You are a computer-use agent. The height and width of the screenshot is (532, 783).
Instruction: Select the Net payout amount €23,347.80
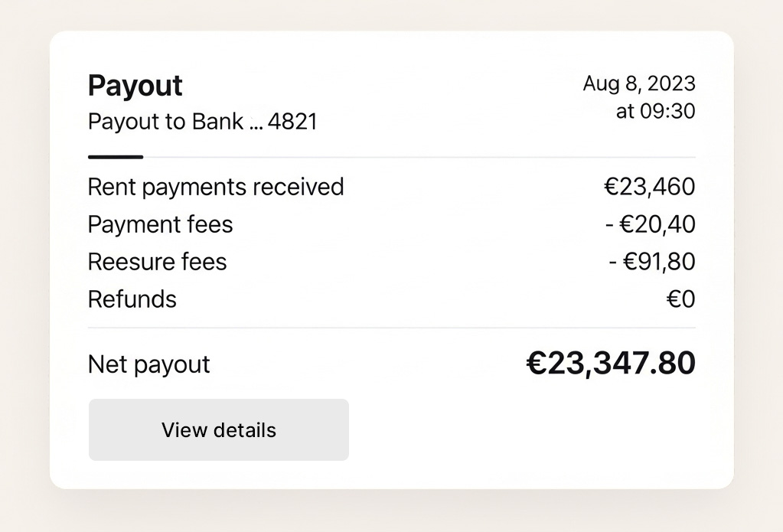(x=610, y=363)
